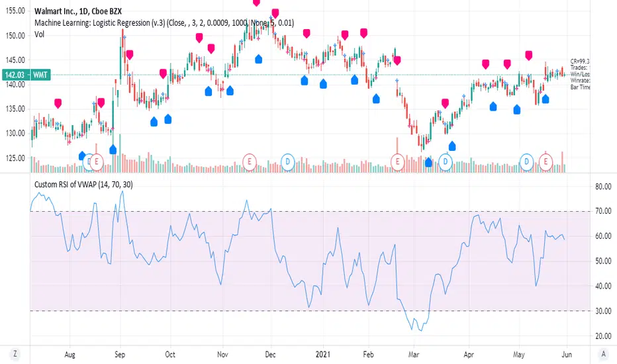Click the Z button on time axis
This screenshot has height=364, width=617.
click(x=15, y=354)
